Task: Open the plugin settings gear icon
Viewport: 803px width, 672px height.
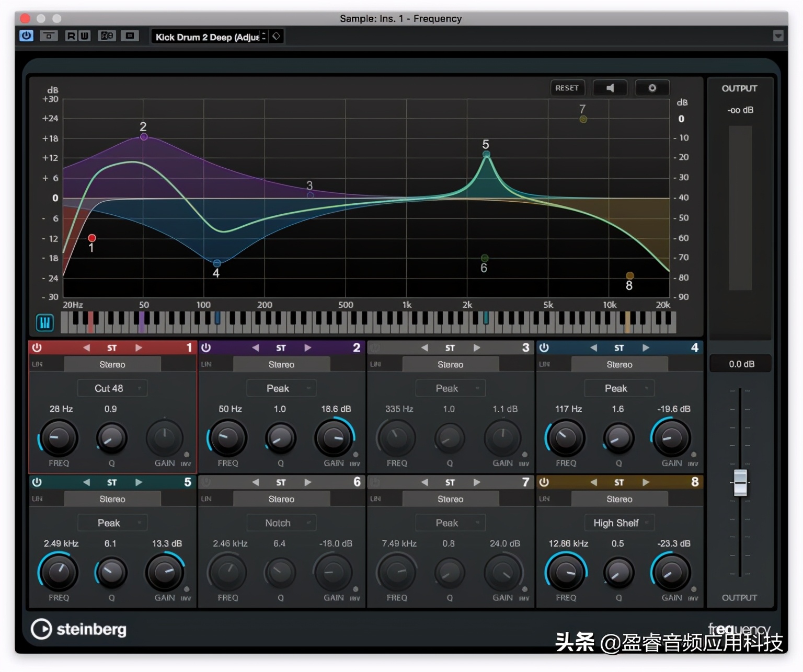Action: click(x=652, y=87)
